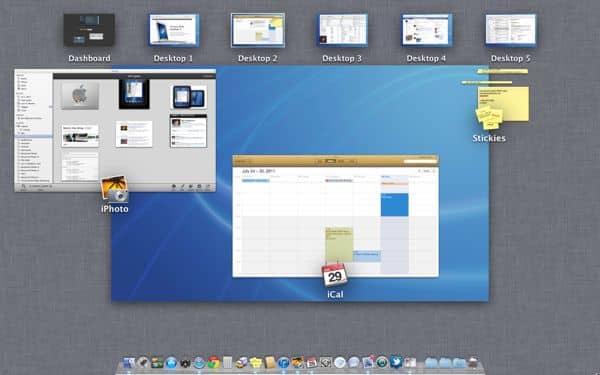
Task: Open the App Store icon in the Dock
Action: click(x=171, y=362)
